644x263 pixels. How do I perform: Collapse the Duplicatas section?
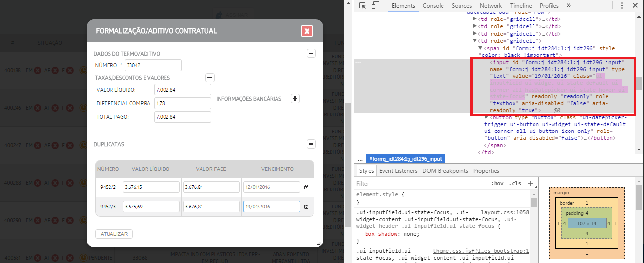(x=311, y=144)
